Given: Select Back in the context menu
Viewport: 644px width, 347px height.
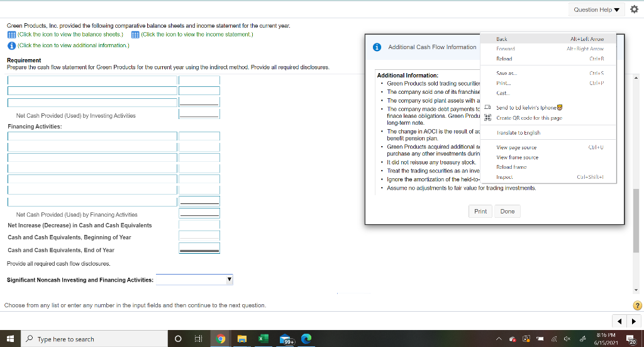Looking at the screenshot, I should click(x=548, y=39).
